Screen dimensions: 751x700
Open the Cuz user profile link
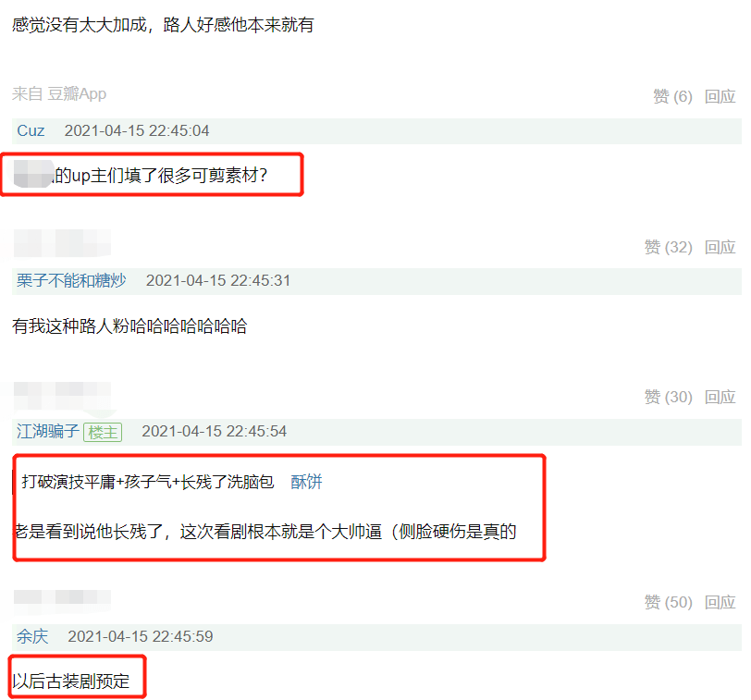tap(31, 130)
